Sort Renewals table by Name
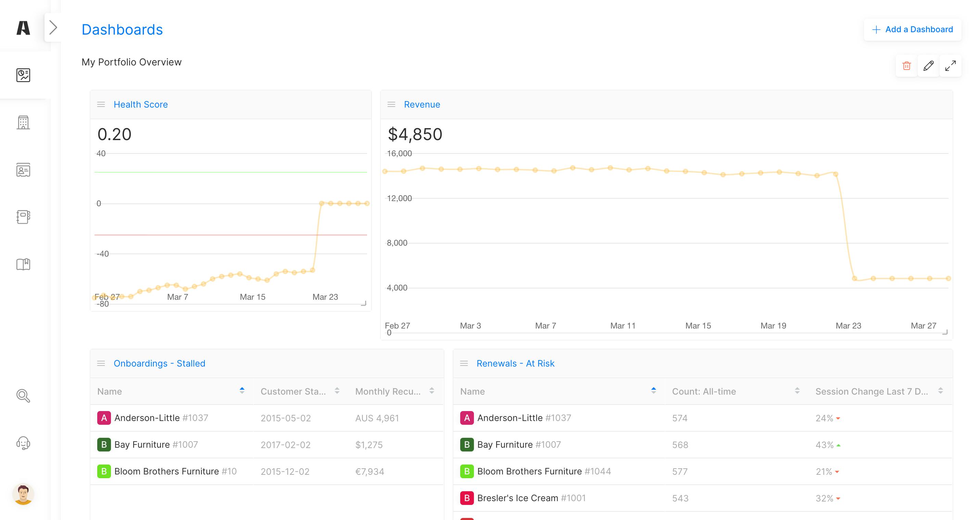Viewport: 980px width, 520px height. point(558,391)
